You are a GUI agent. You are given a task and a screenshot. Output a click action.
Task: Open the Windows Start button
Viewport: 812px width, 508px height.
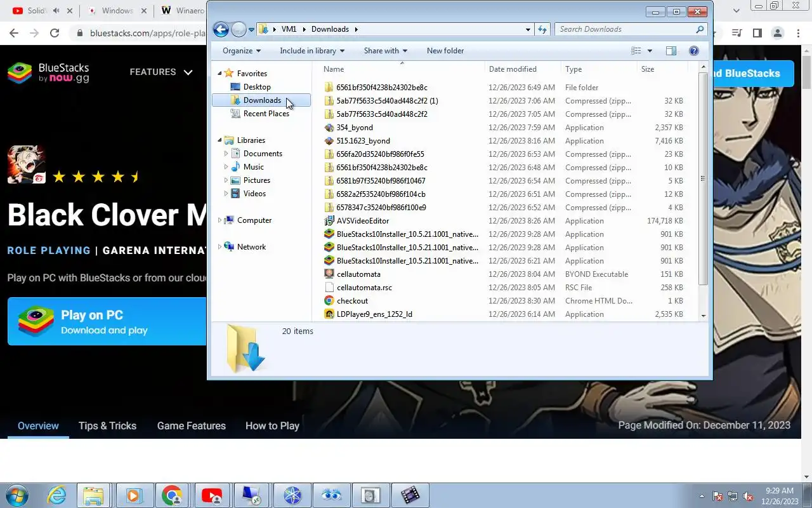tap(17, 495)
